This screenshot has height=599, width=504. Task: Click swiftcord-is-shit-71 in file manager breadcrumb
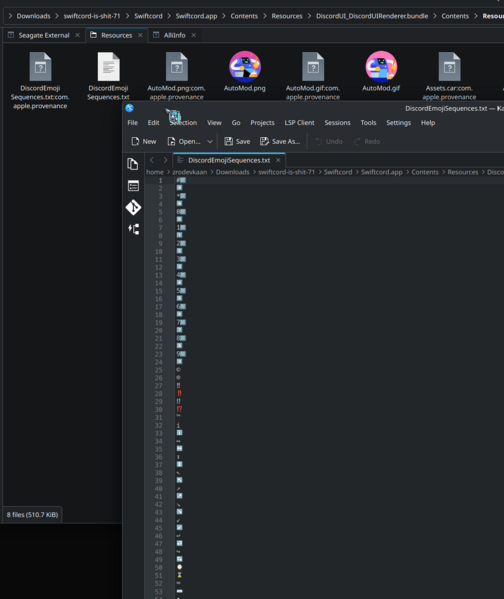[92, 16]
